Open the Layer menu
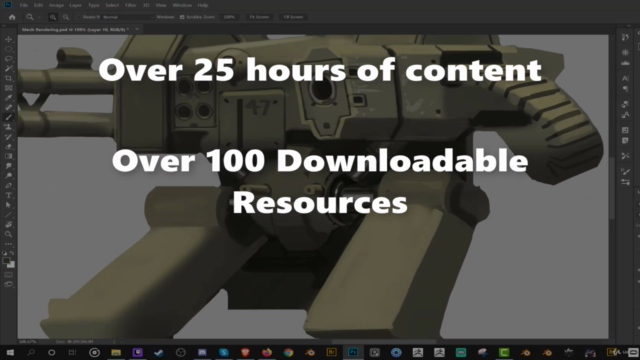Viewport: 640px width, 360px height. (76, 5)
